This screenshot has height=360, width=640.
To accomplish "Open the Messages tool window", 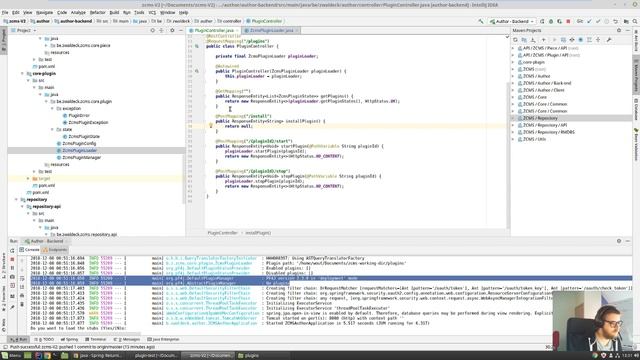I will [x=128, y=340].
